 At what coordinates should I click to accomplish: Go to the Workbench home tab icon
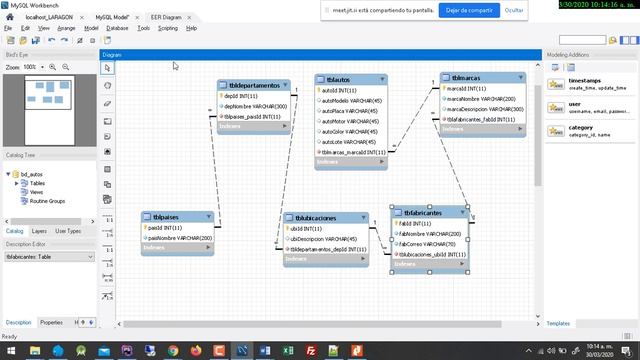pyautogui.click(x=10, y=17)
